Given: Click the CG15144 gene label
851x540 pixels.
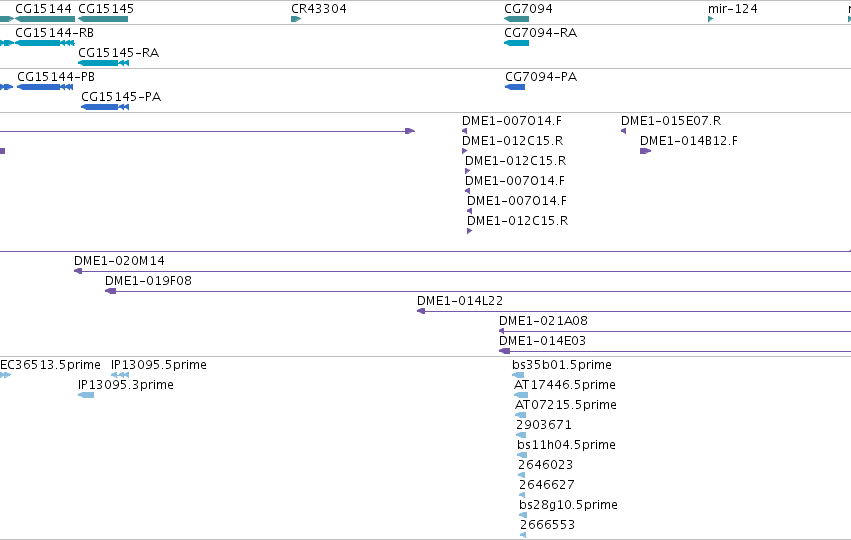Looking at the screenshot, I should point(43,9).
